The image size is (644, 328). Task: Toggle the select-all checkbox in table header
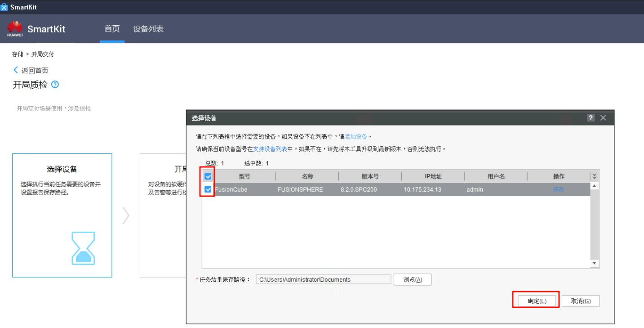point(208,176)
